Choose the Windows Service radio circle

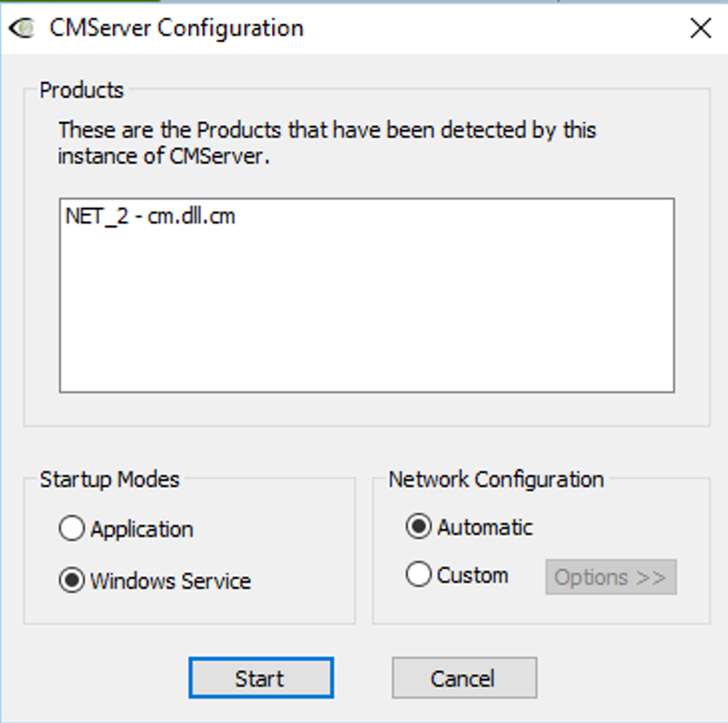[x=72, y=581]
